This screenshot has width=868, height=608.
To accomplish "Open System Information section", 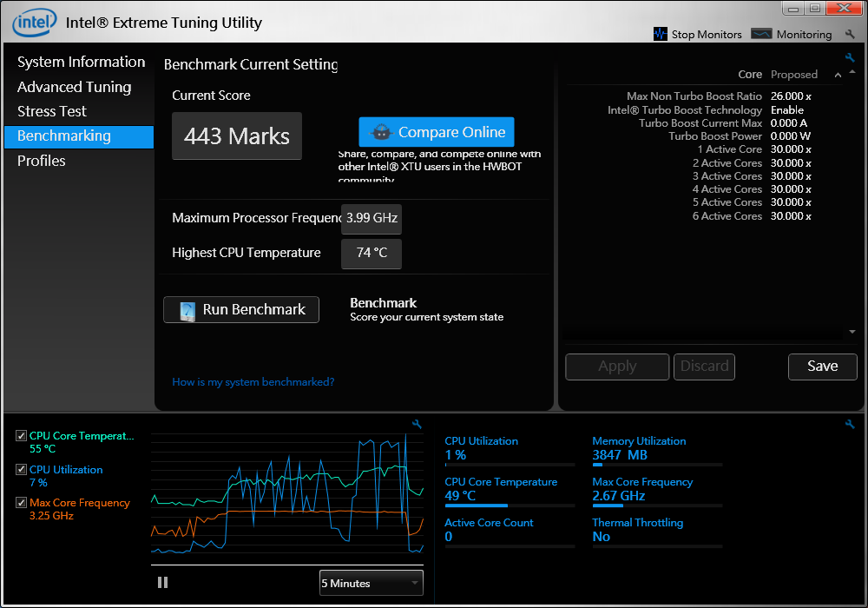I will (x=81, y=62).
